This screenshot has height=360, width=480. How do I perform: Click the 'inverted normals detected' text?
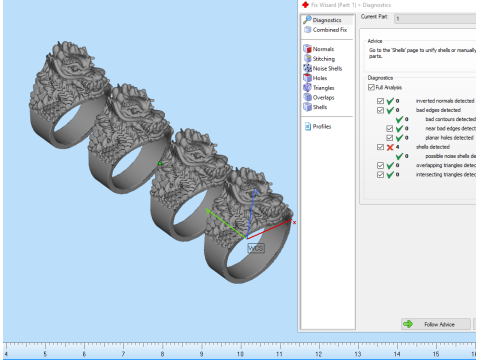point(445,101)
